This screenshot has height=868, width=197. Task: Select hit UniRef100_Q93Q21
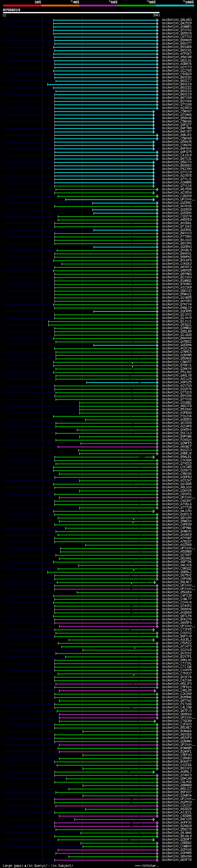pyautogui.click(x=177, y=325)
